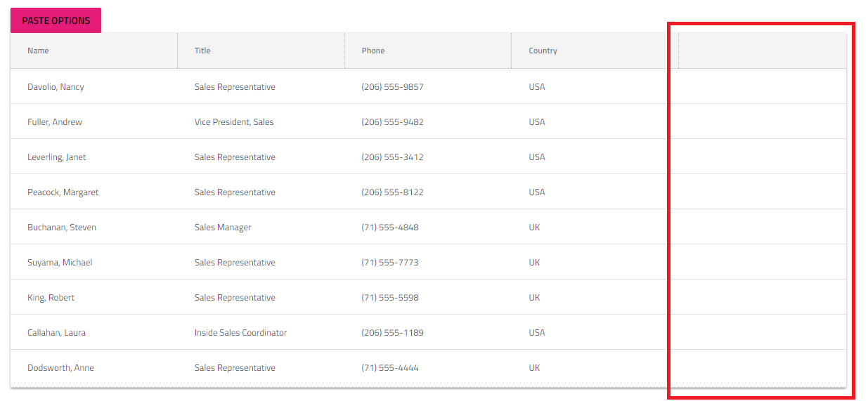The width and height of the screenshot is (868, 401).
Task: Select the name cell Leverling, Janet
Action: [x=57, y=157]
